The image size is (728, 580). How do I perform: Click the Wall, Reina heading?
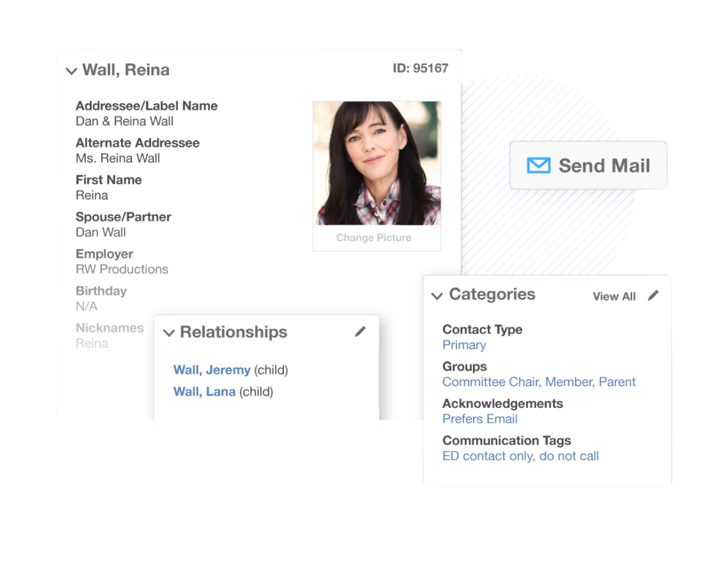coord(126,70)
